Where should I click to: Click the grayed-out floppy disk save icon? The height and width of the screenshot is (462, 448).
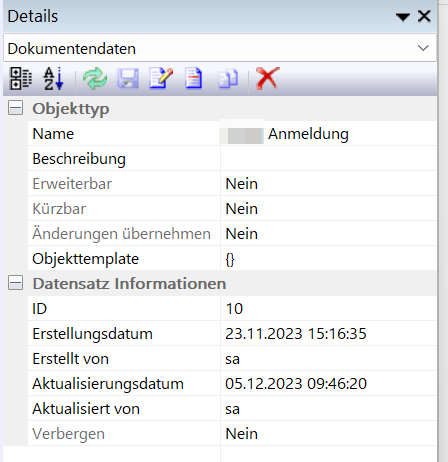(x=128, y=79)
